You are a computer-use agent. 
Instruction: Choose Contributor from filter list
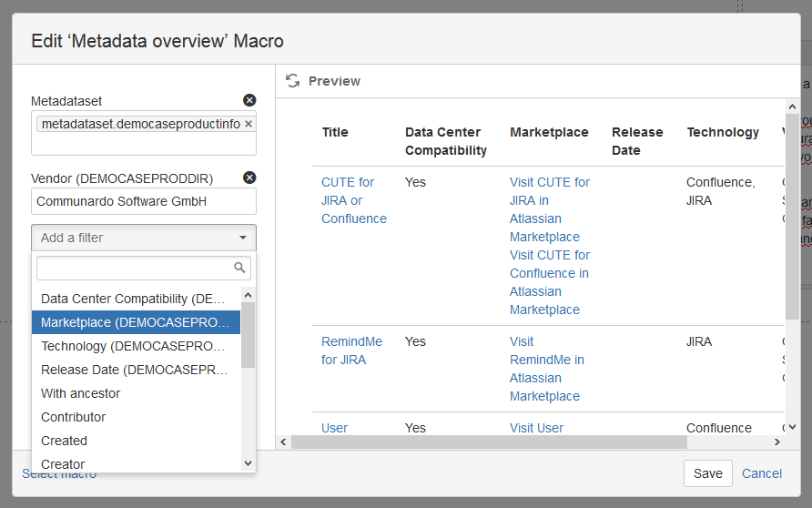coord(74,417)
